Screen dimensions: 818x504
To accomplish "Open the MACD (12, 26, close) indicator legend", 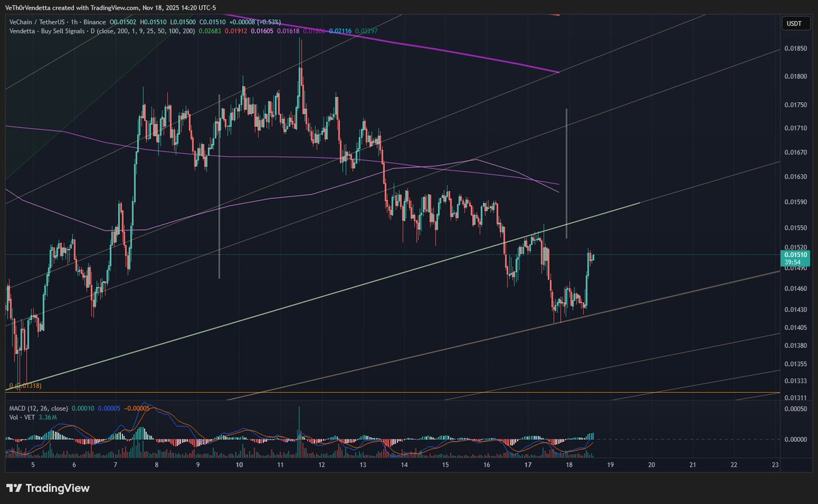I will pos(38,409).
